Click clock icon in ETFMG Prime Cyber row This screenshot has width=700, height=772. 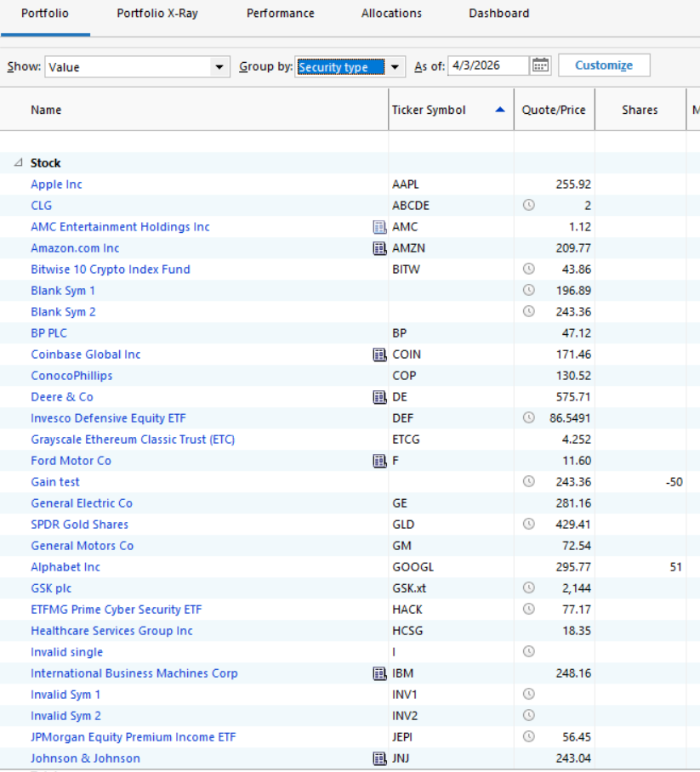(x=528, y=609)
